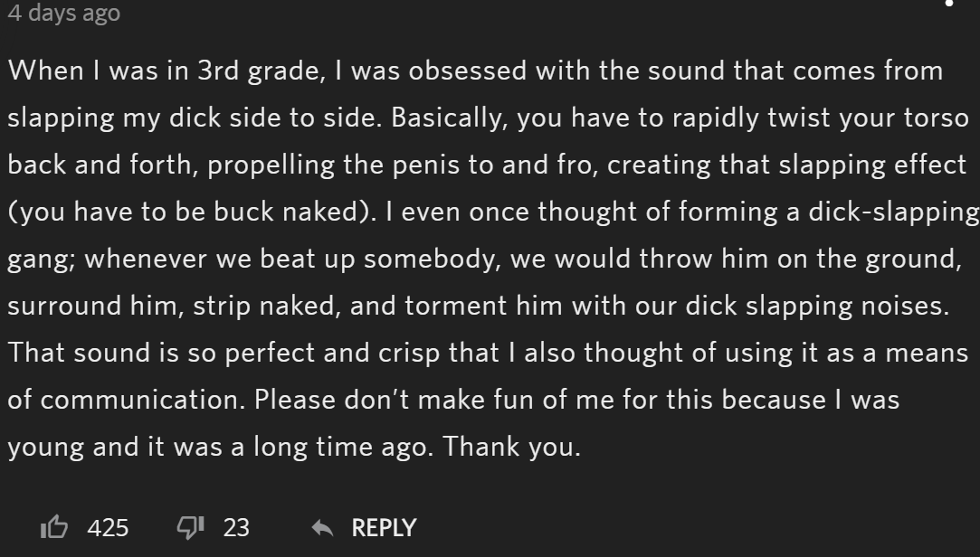Viewport: 980px width, 557px height.
Task: Click the phrase 'Thank you.' ending the comment
Action: click(x=512, y=447)
